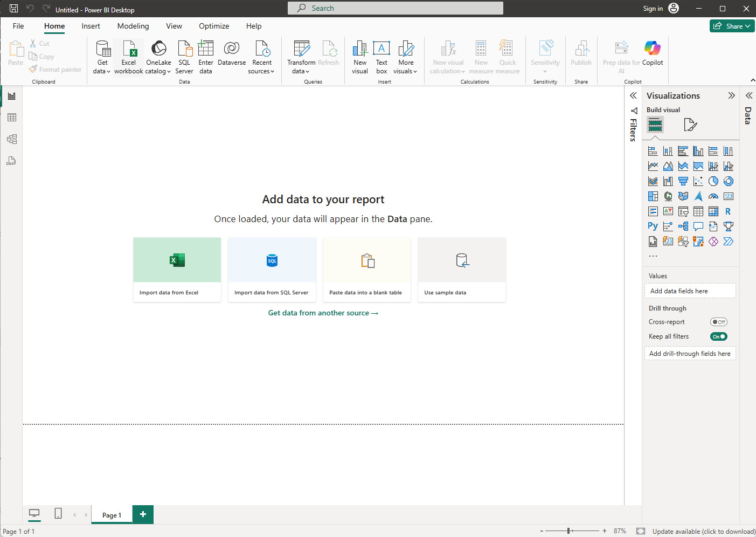This screenshot has width=756, height=537.
Task: Open the Help ribbon tab
Action: 254,26
